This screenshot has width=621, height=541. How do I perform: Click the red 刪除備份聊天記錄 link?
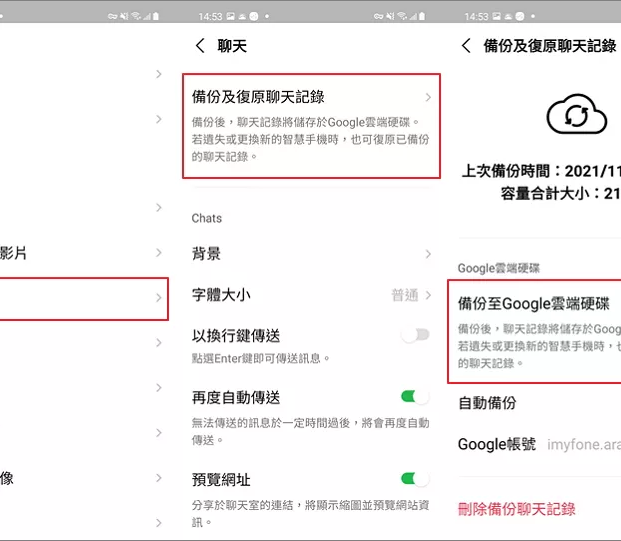[x=517, y=509]
